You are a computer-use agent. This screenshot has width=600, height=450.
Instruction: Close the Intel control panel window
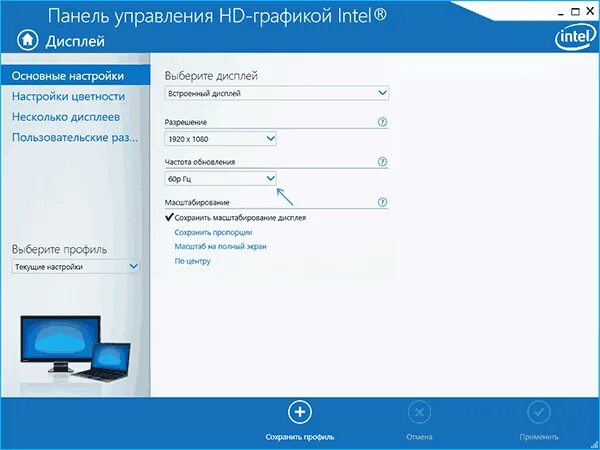pos(590,11)
